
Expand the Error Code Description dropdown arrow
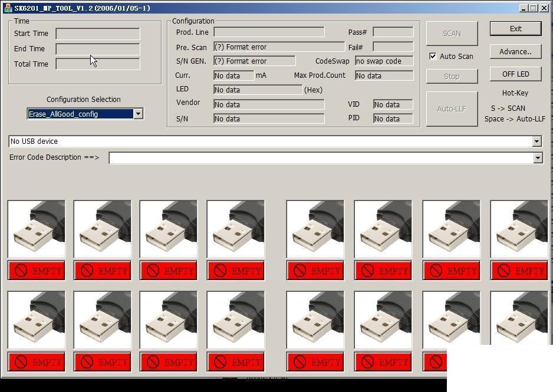[x=538, y=158]
